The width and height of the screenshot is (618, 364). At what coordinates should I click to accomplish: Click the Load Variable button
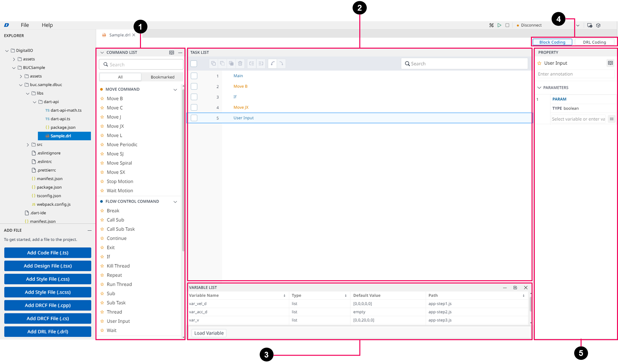coord(209,333)
